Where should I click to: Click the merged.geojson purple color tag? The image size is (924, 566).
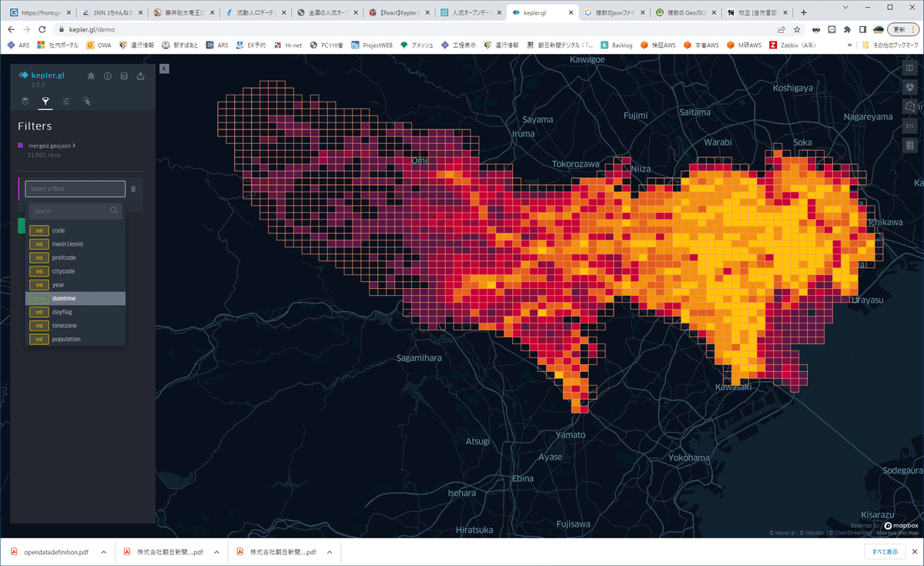21,146
